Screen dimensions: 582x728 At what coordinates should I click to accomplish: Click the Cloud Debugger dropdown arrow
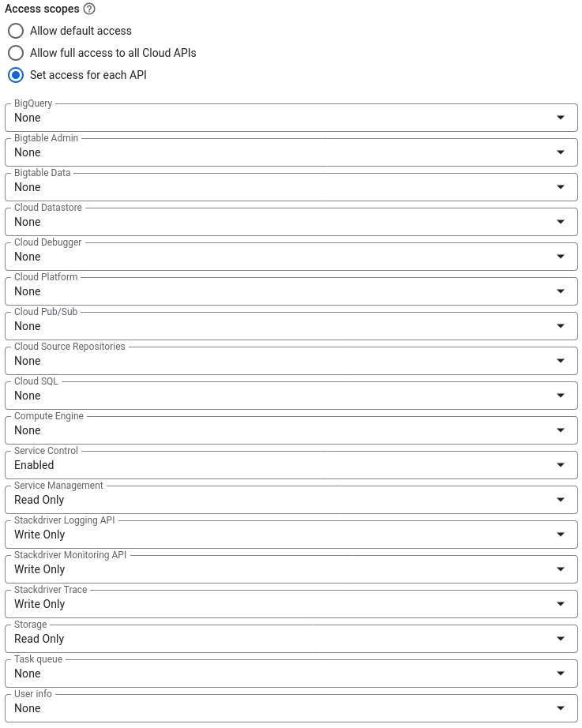point(561,257)
